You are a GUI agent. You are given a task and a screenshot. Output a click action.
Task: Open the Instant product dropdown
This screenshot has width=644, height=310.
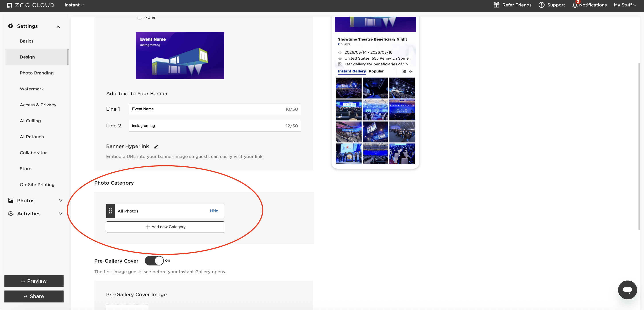[74, 5]
